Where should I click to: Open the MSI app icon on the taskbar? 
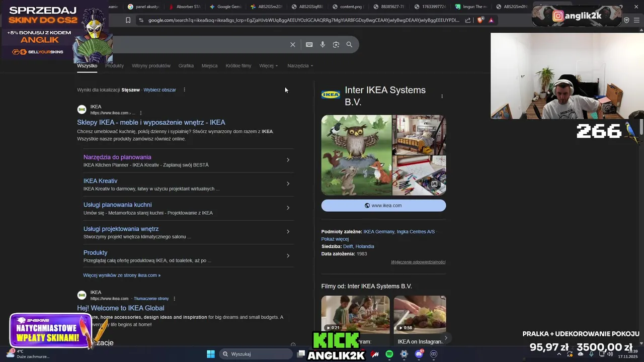375,354
